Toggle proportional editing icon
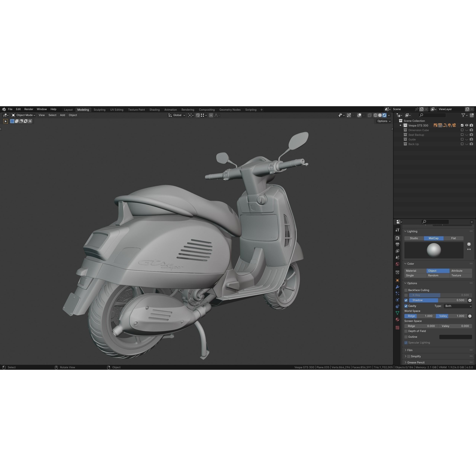476x476 pixels. (211, 115)
